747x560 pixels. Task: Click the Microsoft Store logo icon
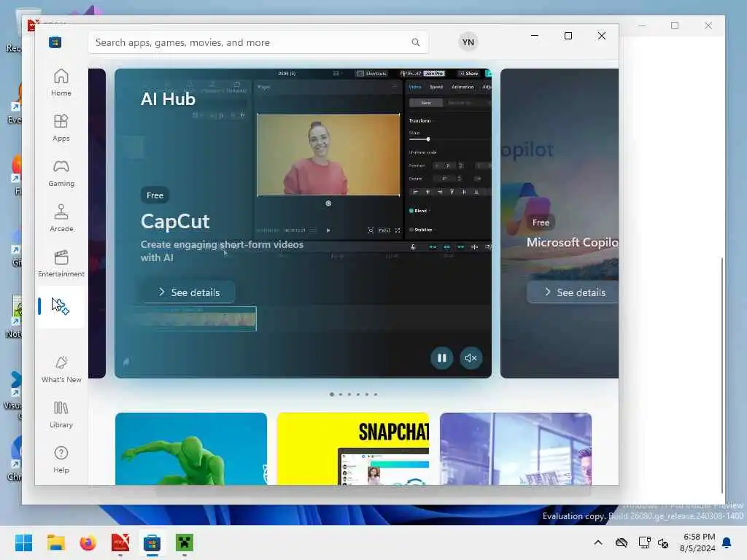click(x=55, y=42)
